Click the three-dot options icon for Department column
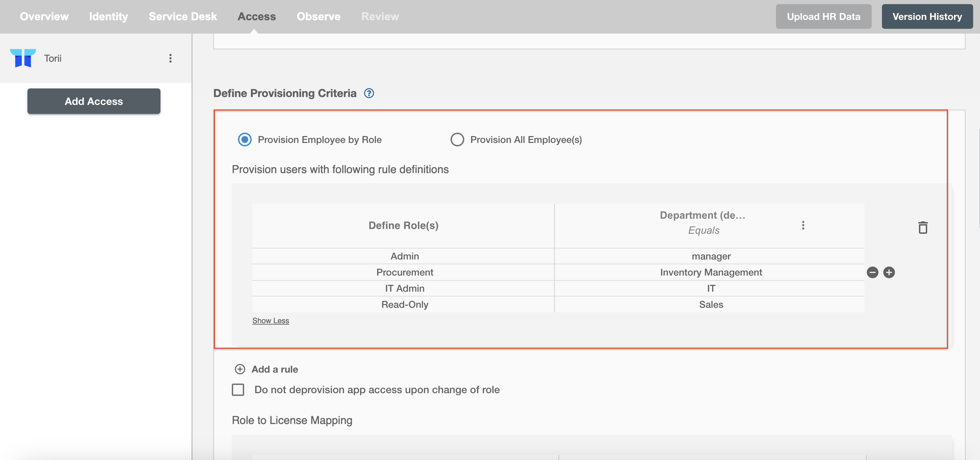 pyautogui.click(x=802, y=225)
